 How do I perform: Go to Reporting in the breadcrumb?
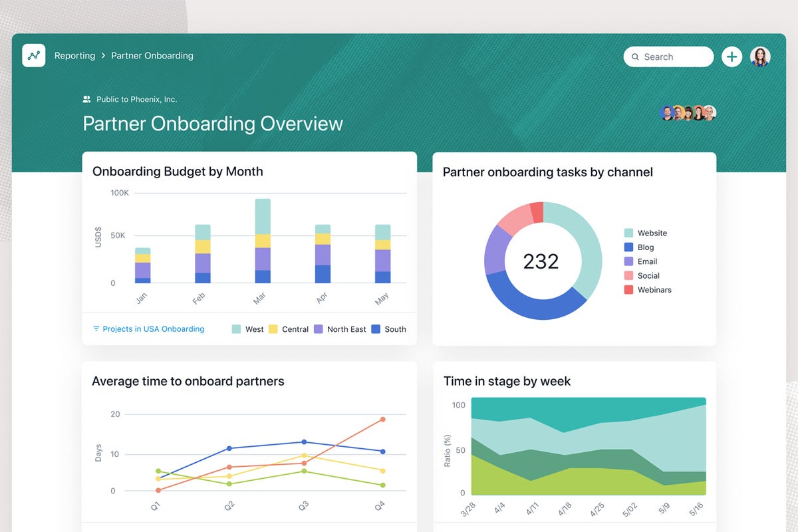[74, 56]
